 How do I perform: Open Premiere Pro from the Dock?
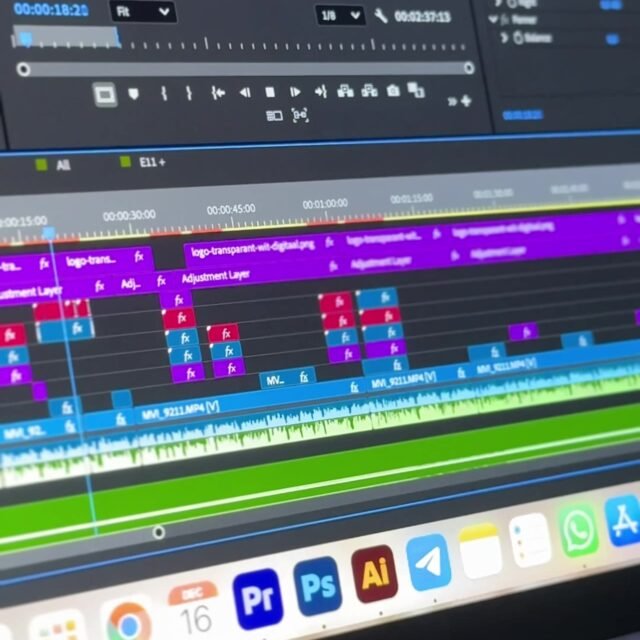[x=258, y=599]
